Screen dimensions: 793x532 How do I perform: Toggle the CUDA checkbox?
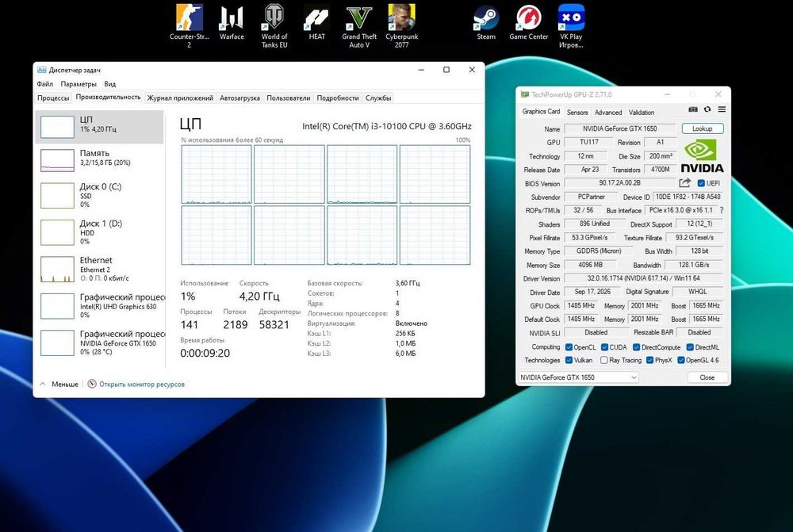tap(604, 347)
